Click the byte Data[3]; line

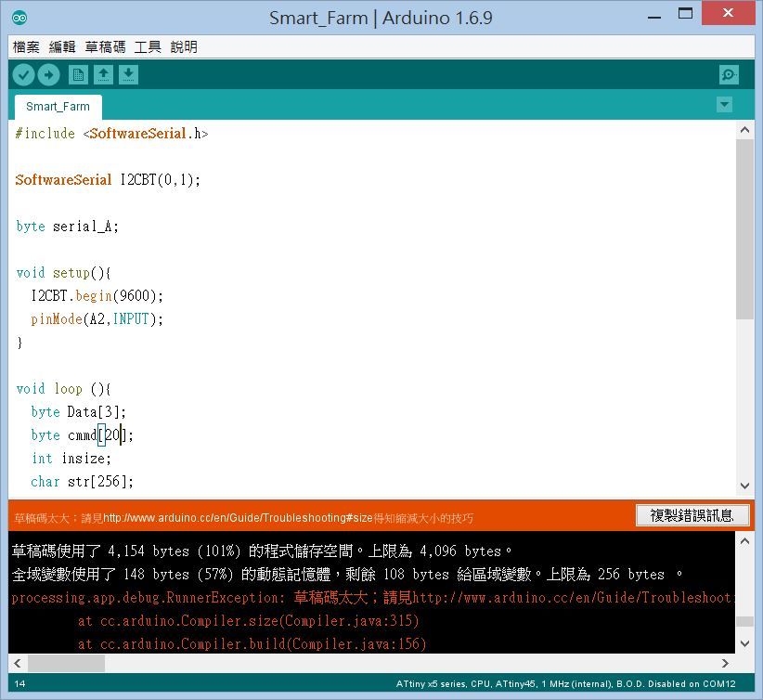pyautogui.click(x=78, y=412)
